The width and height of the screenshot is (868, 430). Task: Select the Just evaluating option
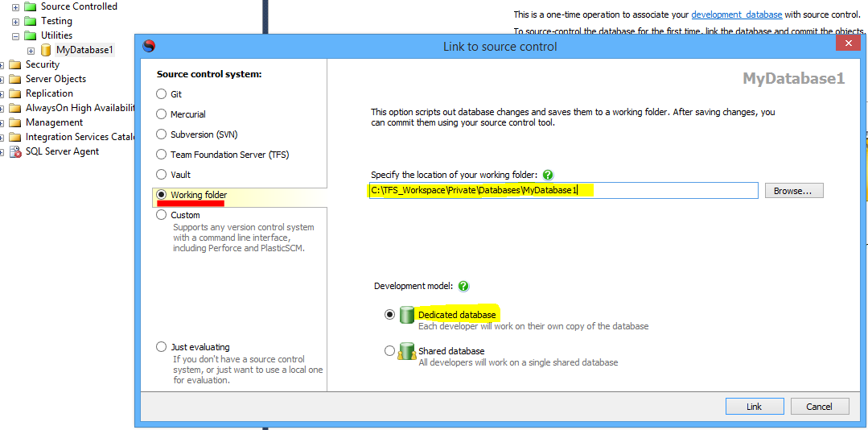click(x=162, y=347)
